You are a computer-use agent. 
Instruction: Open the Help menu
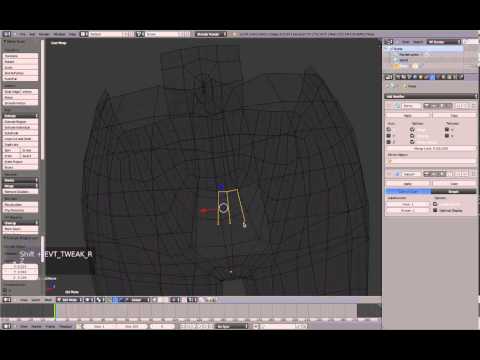pos(73,34)
